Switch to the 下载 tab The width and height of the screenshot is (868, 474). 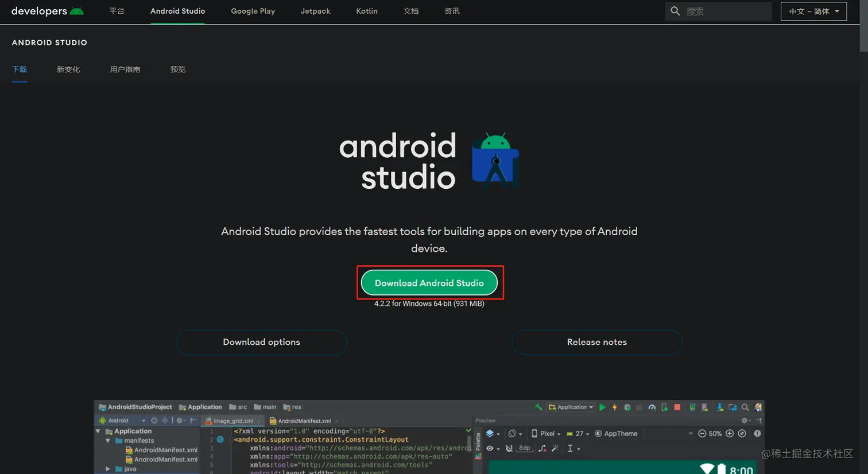[20, 69]
